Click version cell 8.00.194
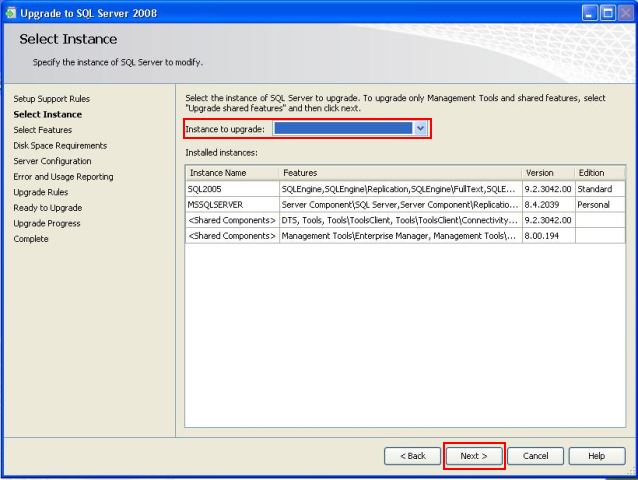Image resolution: width=638 pixels, height=480 pixels. [x=548, y=236]
